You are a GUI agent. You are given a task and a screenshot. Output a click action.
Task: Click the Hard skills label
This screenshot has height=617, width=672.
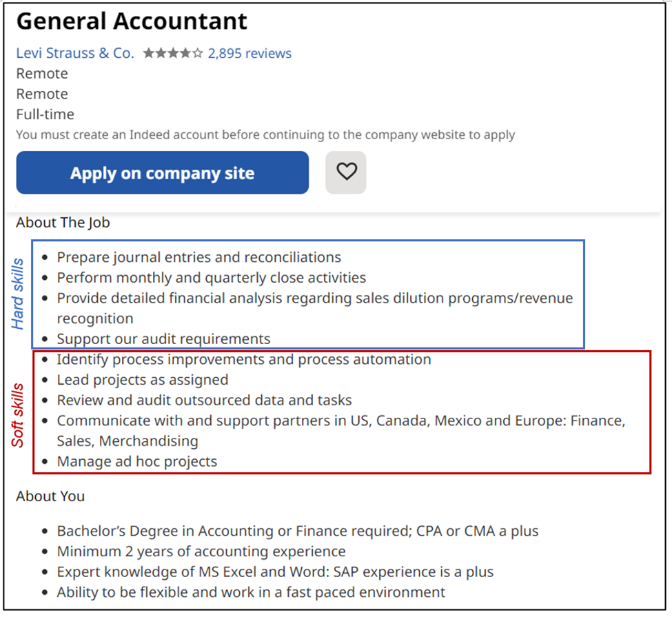17,292
